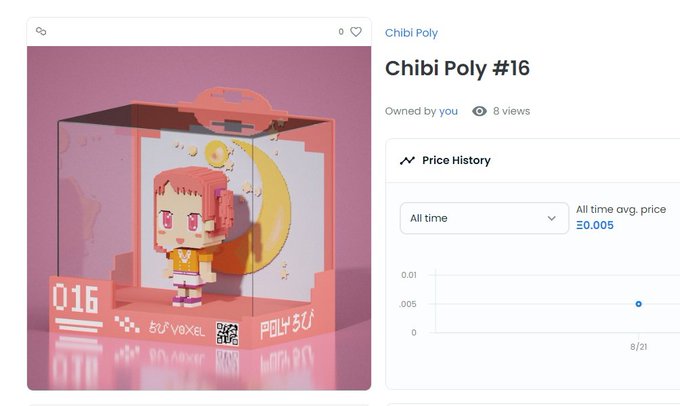Select the 8/21 data point on chart
This screenshot has height=406, width=680.
point(638,304)
